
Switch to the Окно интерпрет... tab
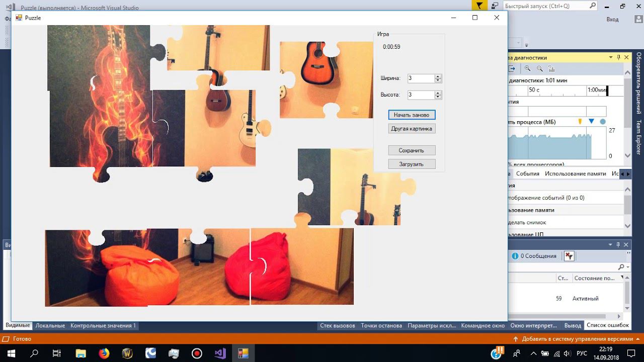pos(533,325)
